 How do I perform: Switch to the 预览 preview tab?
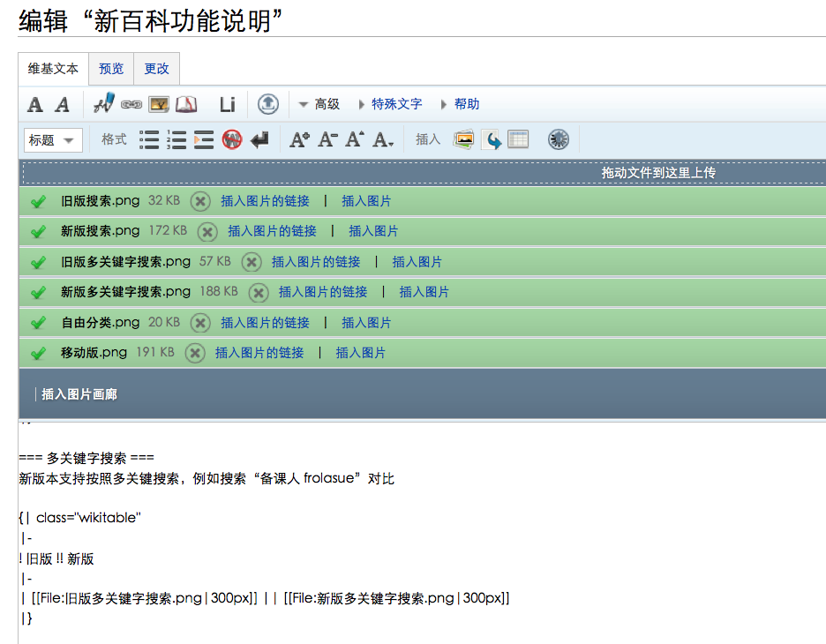(x=111, y=69)
